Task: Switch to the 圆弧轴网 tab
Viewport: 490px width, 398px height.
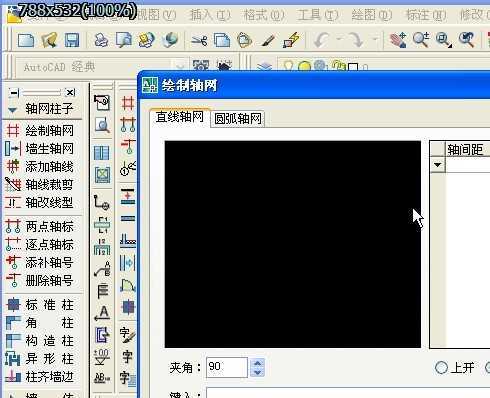Action: click(x=238, y=119)
